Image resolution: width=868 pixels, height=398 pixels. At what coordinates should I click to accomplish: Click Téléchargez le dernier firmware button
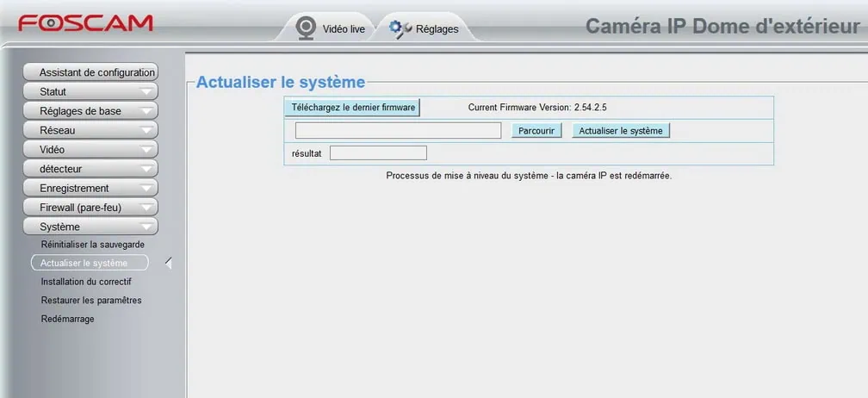[353, 108]
